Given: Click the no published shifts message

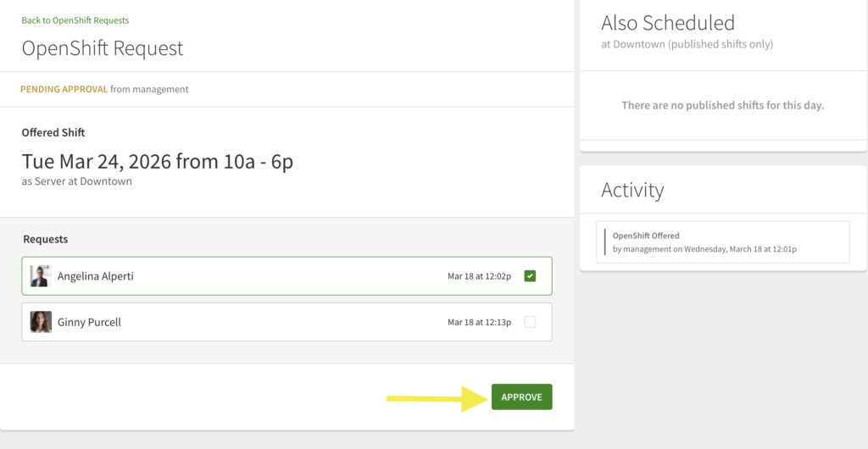Looking at the screenshot, I should pos(722,105).
